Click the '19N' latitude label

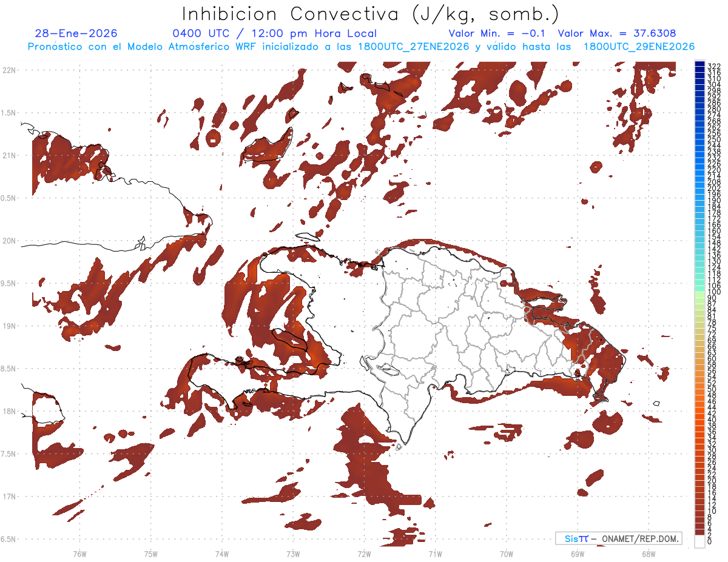(8, 326)
